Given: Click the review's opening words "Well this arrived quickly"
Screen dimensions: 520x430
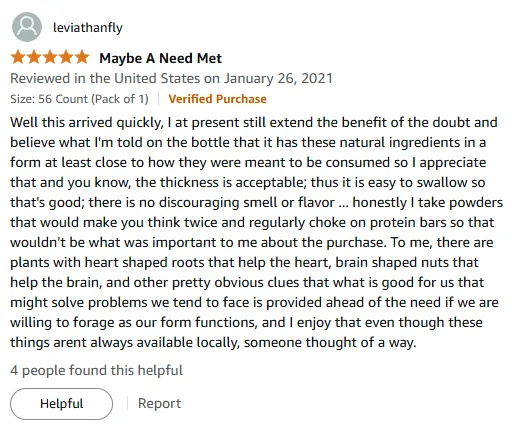Looking at the screenshot, I should [x=85, y=123].
